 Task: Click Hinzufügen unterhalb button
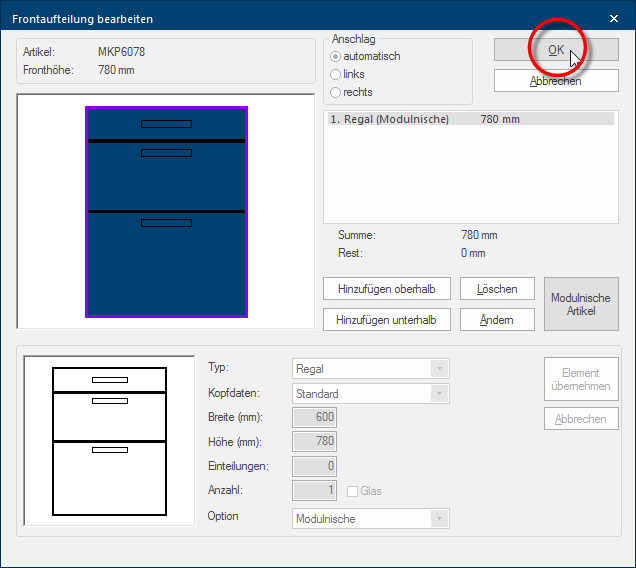pyautogui.click(x=386, y=320)
